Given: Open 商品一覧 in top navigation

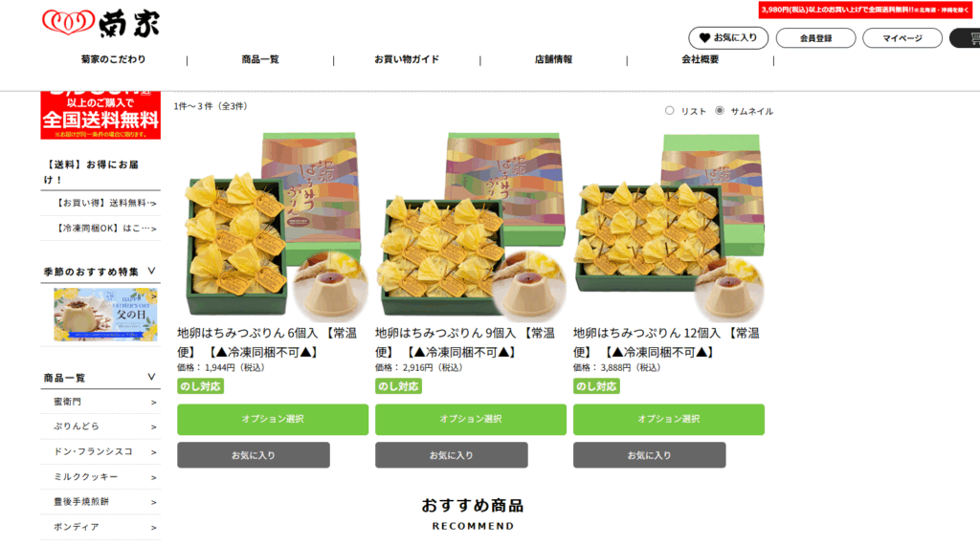Looking at the screenshot, I should tap(260, 59).
